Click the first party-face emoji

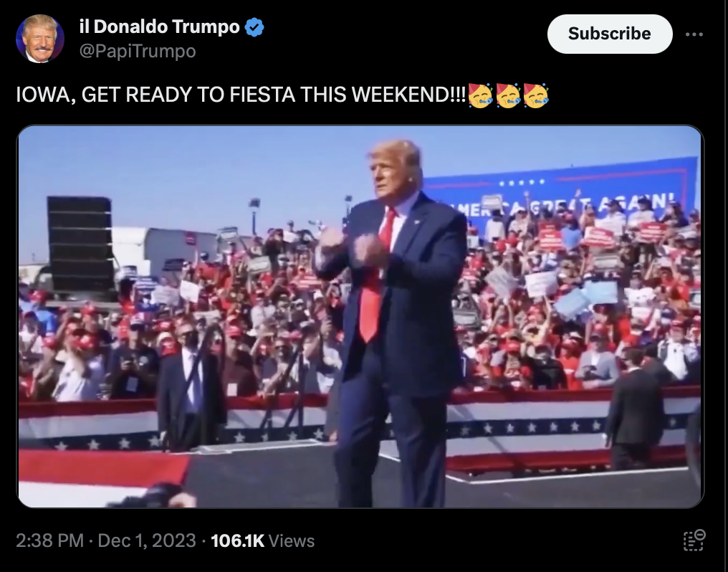[x=480, y=95]
